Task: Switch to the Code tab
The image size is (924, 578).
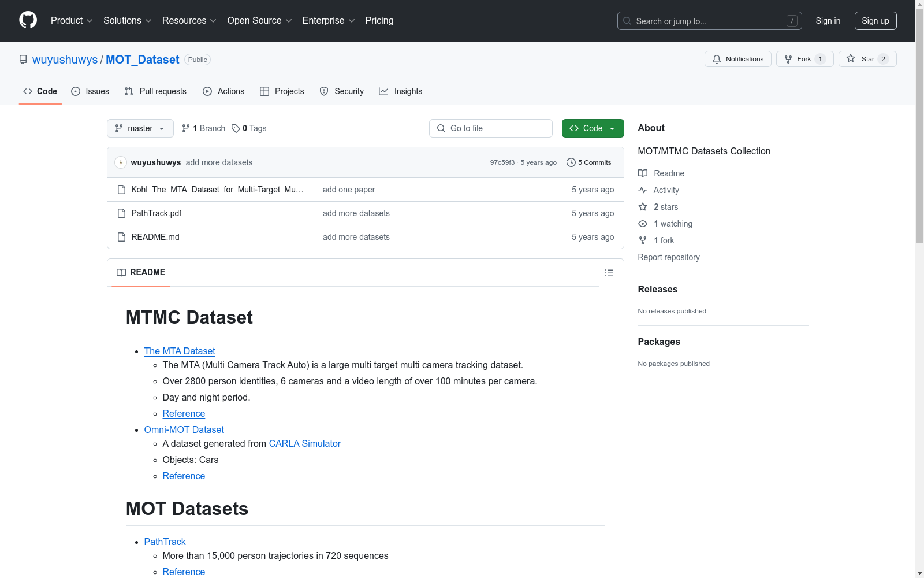Action: (40, 91)
